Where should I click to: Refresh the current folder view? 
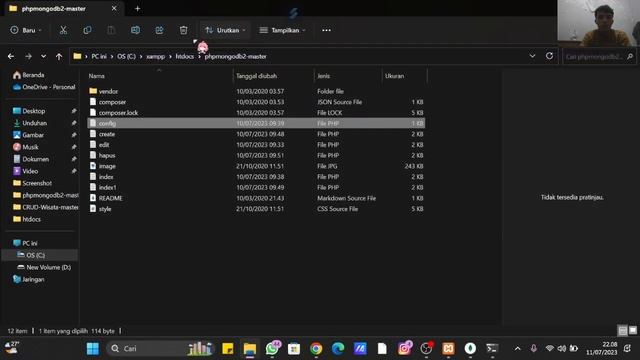tap(549, 56)
